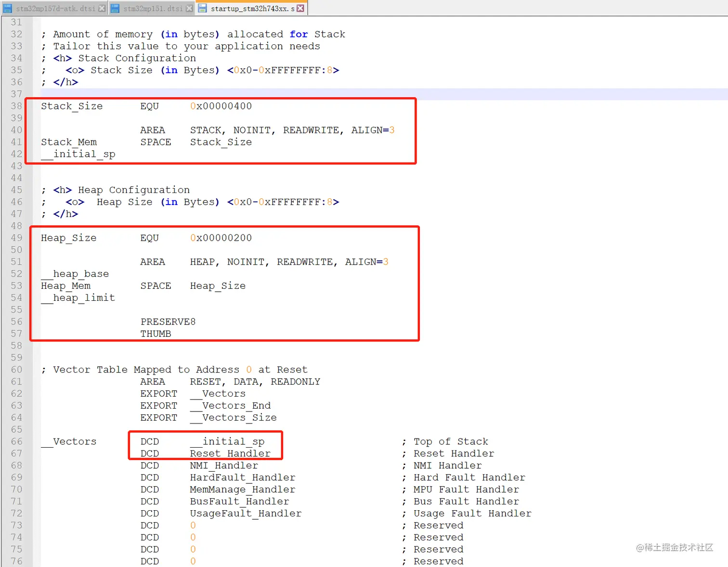Click the '; Usage Fault Handler' comment
The height and width of the screenshot is (567, 728).
click(467, 514)
